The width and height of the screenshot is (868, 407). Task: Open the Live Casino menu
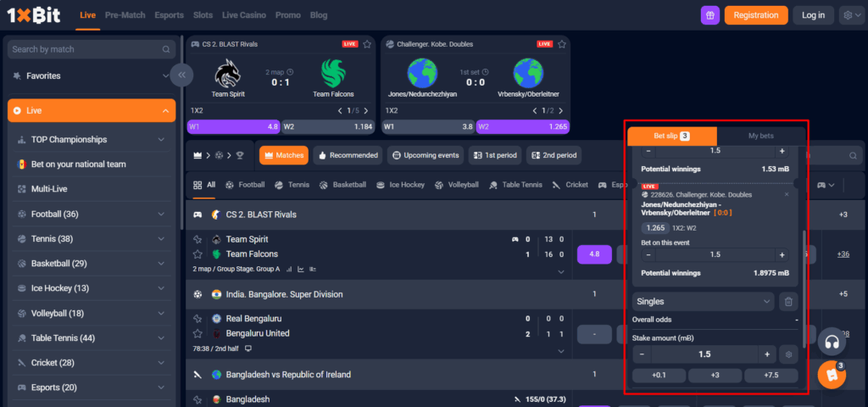coord(243,15)
